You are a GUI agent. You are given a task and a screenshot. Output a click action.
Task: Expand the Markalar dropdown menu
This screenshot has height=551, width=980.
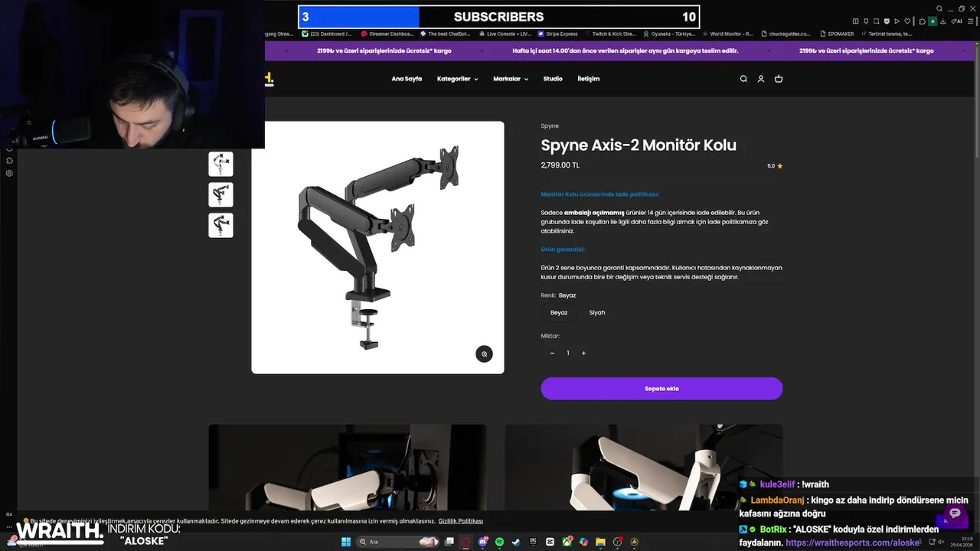click(x=511, y=79)
